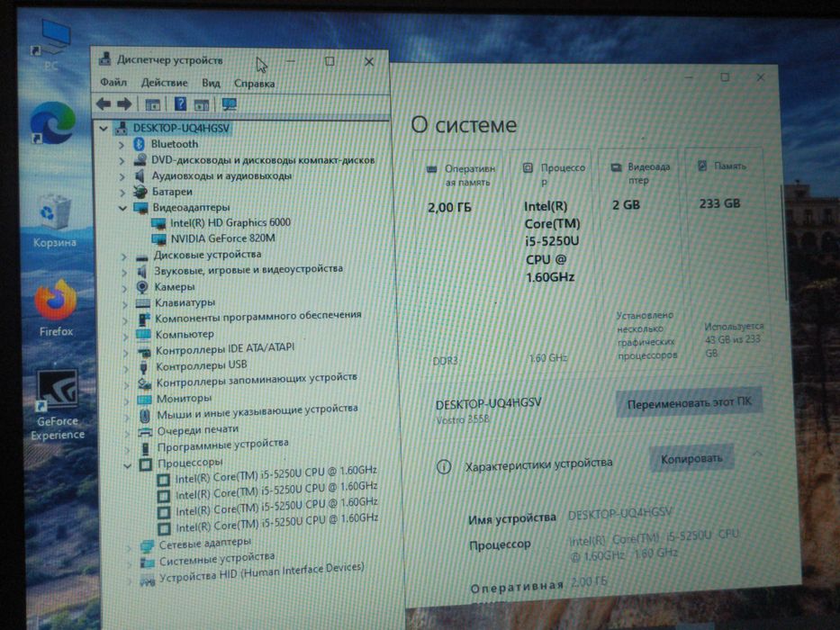The image size is (840, 630).
Task: Select the Bluetooth icon in device tree
Action: click(x=140, y=144)
